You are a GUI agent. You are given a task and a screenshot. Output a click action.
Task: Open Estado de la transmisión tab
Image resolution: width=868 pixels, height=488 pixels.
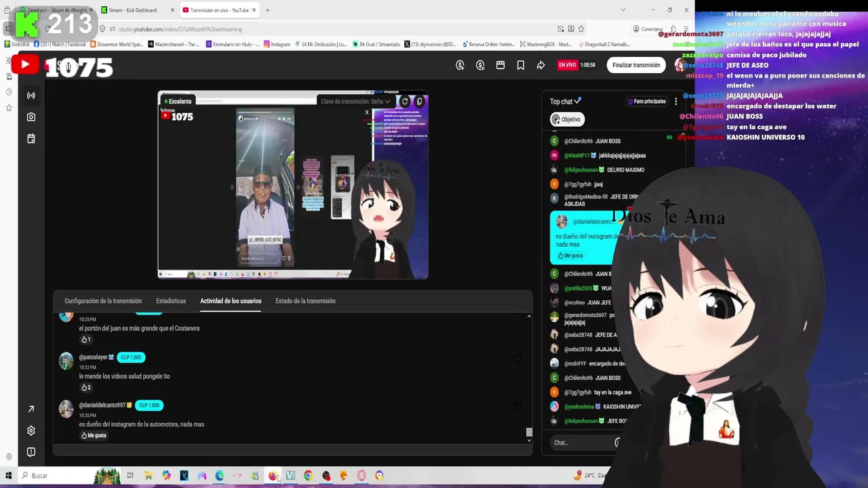pos(305,301)
